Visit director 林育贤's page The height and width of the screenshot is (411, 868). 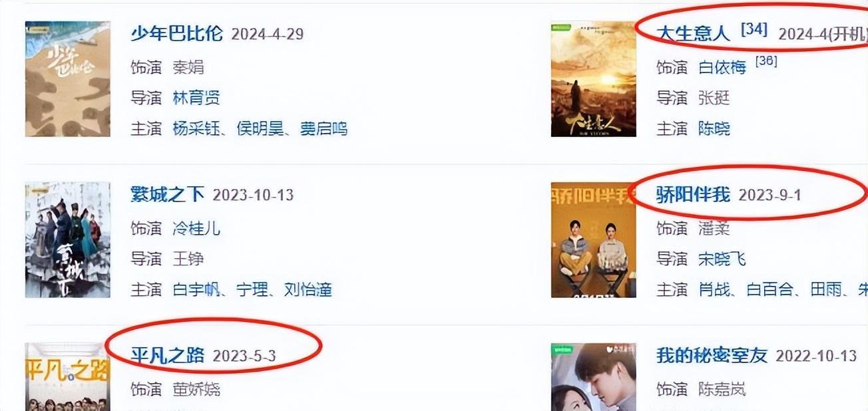(x=196, y=98)
